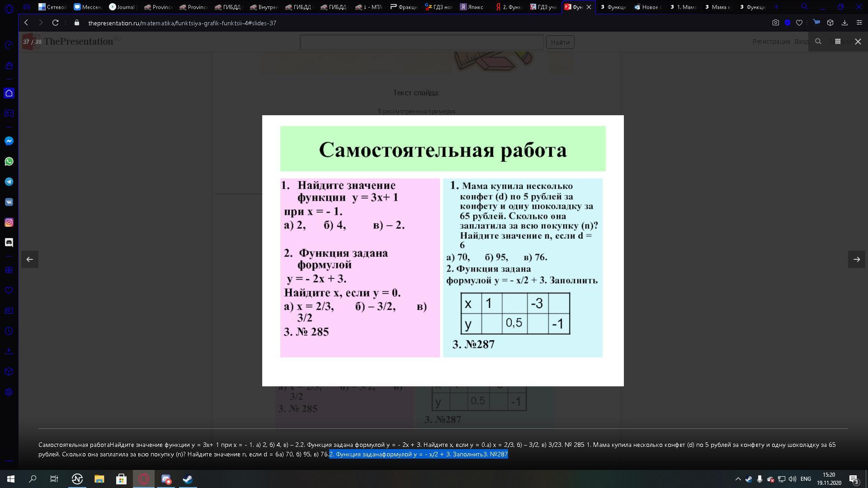Open WhatsApp in the sidebar

point(9,161)
